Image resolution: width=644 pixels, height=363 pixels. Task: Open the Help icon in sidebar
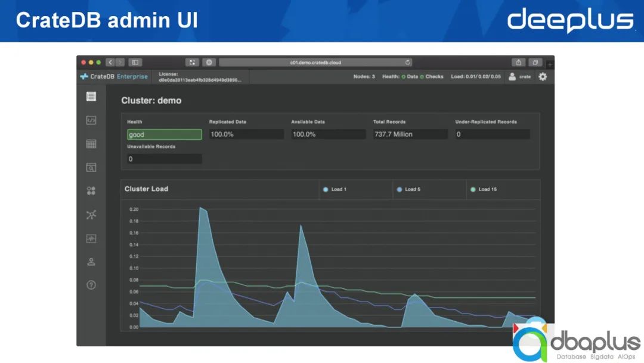(x=91, y=285)
